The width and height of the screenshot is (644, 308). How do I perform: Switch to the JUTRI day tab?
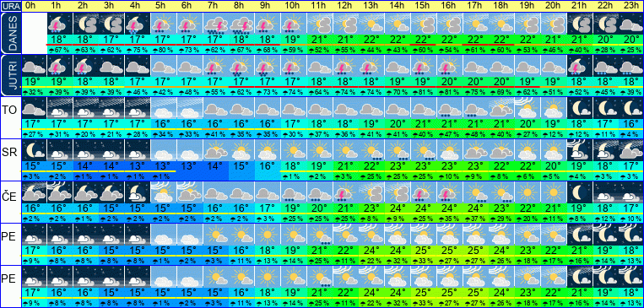11,76
